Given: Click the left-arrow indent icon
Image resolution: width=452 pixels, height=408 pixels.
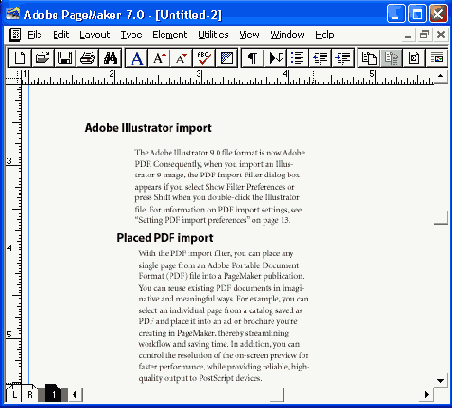Looking at the screenshot, I should [320, 58].
